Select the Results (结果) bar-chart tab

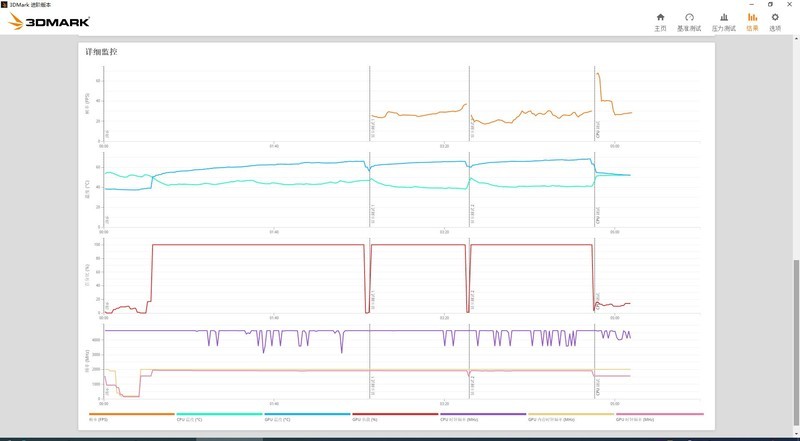752,22
